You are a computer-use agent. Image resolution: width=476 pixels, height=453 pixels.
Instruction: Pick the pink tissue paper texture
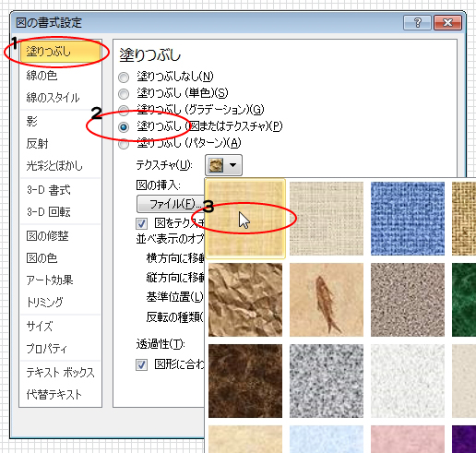coord(408,439)
